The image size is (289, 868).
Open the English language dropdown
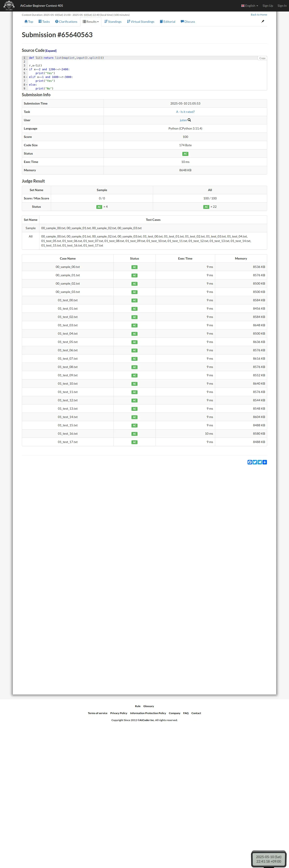[250, 6]
